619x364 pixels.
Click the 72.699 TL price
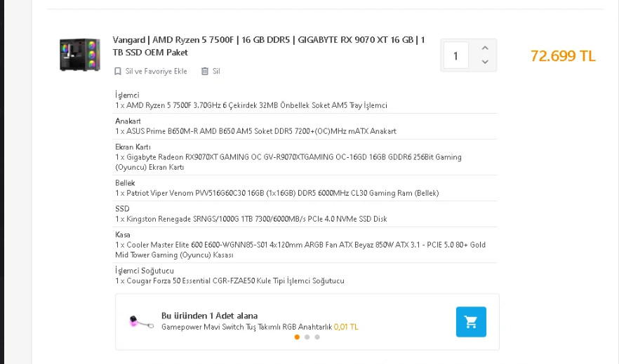563,56
